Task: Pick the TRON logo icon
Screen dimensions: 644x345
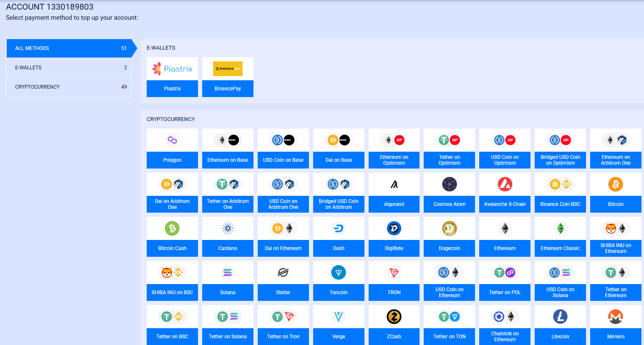Action: point(394,272)
